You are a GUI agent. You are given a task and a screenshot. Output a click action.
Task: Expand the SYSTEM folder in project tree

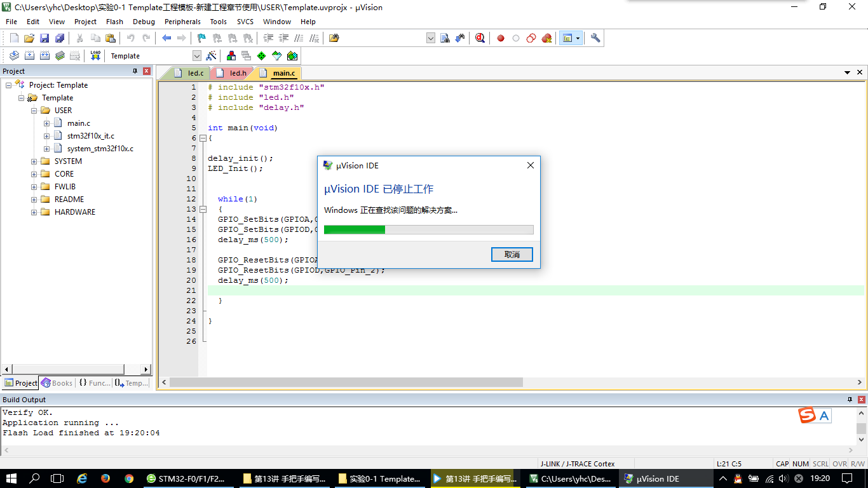[34, 161]
